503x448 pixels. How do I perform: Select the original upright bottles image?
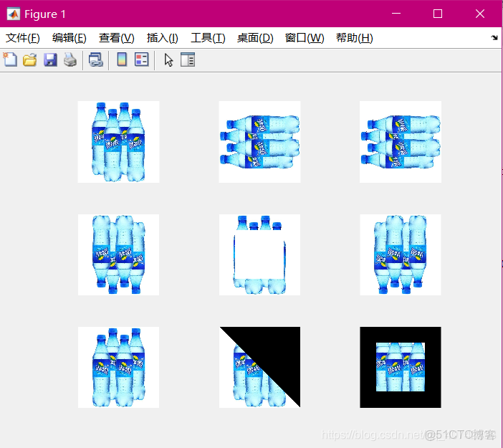[118, 142]
